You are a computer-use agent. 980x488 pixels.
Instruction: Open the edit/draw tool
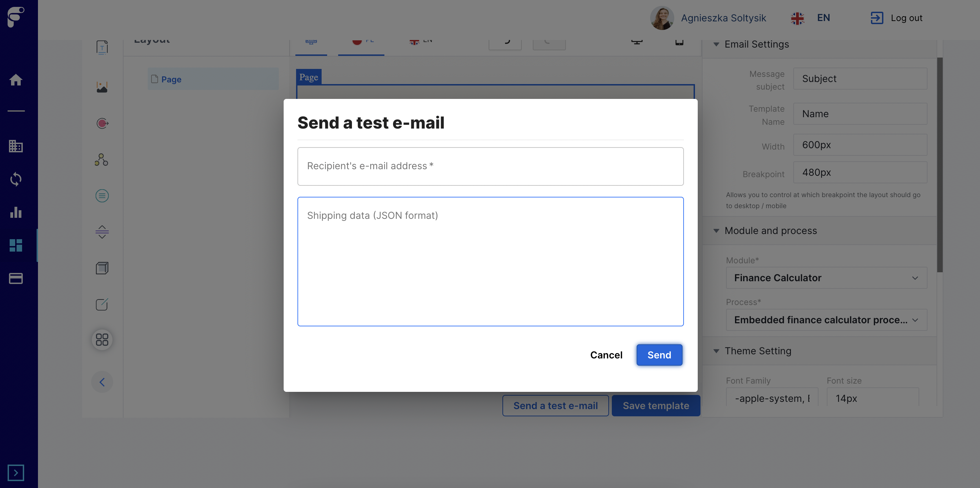coord(101,304)
